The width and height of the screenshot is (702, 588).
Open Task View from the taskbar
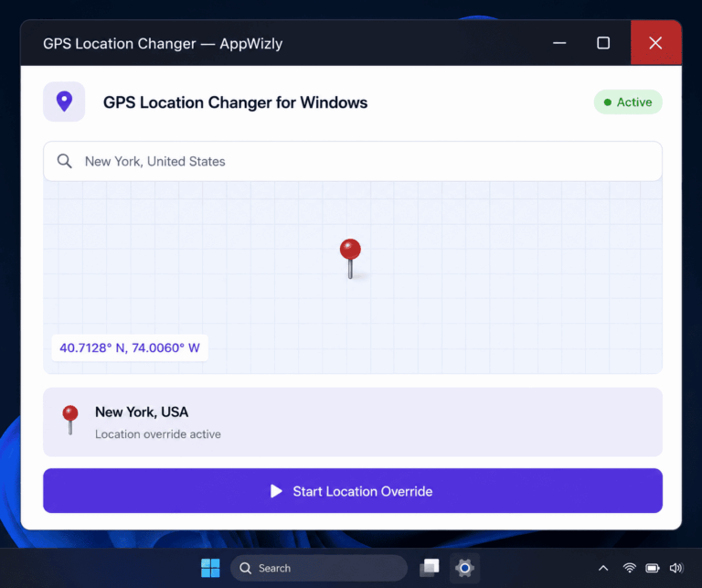click(x=430, y=568)
